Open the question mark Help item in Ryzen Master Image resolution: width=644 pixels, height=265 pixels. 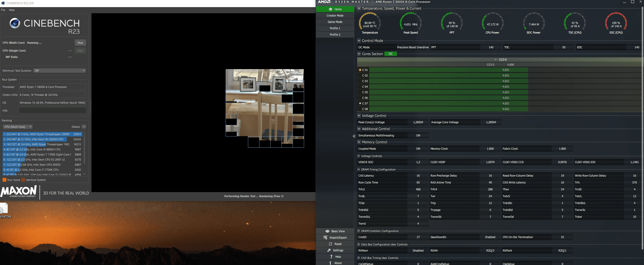pos(335,257)
